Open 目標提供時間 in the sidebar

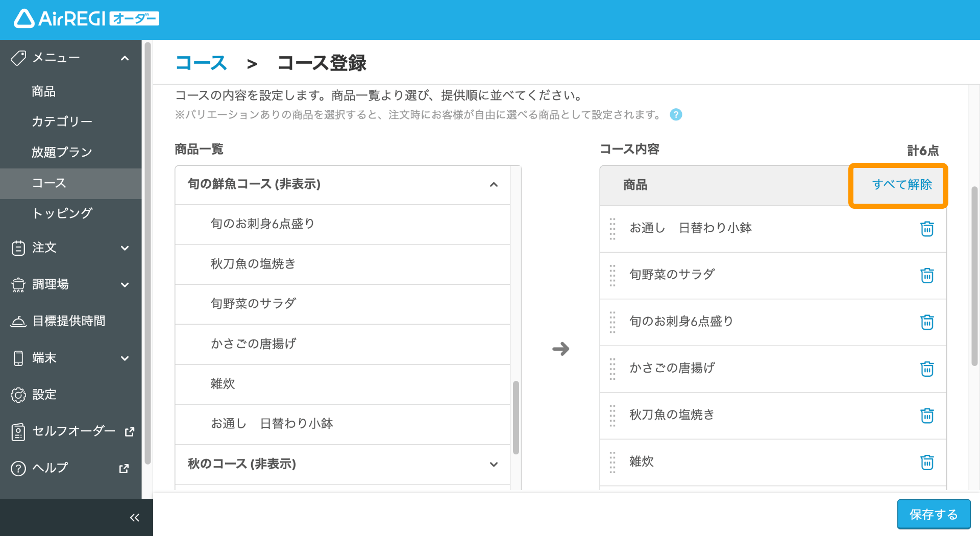(71, 321)
